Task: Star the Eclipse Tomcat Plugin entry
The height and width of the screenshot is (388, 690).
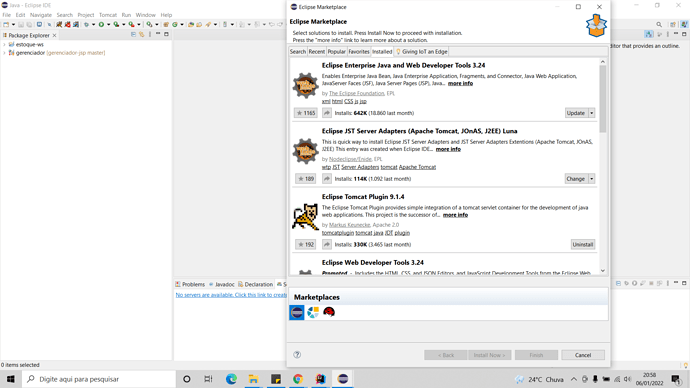Action: click(x=305, y=245)
